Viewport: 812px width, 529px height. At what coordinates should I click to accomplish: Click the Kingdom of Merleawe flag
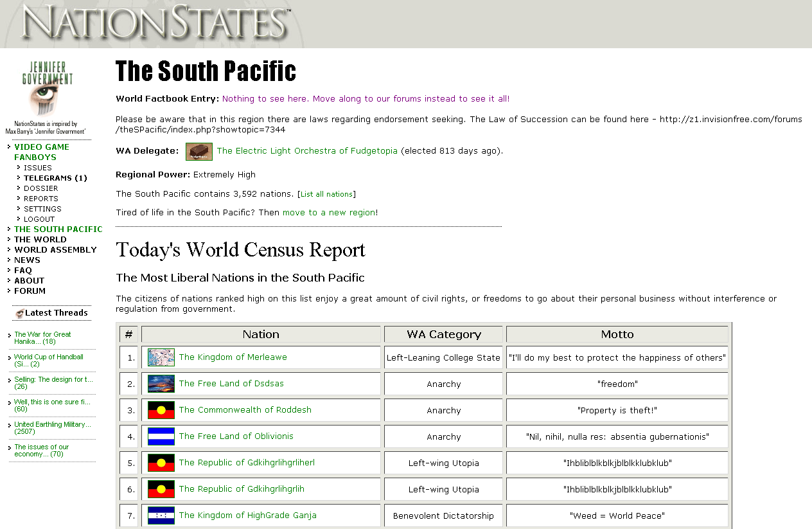[x=161, y=357]
